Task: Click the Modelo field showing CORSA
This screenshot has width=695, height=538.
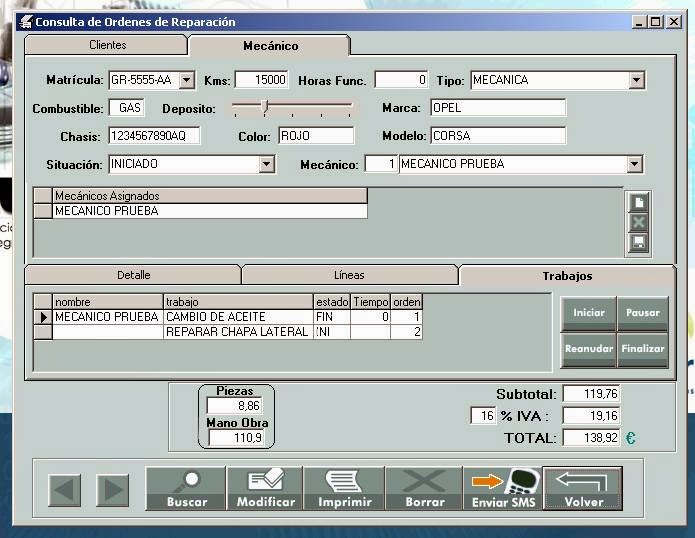Action: pos(498,136)
